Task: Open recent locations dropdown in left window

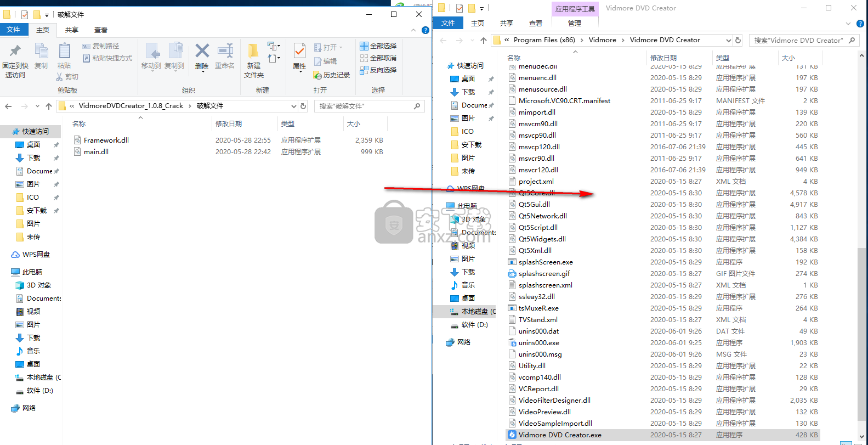Action: point(37,106)
